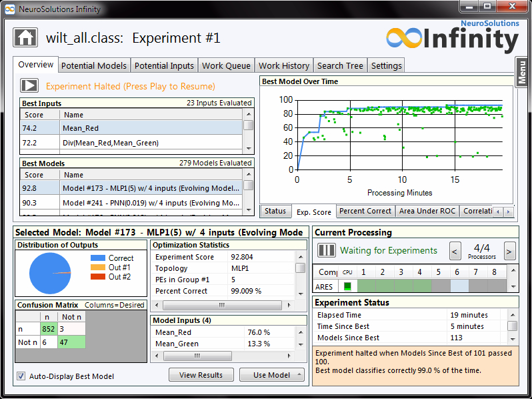Click the Home icon button
The height and width of the screenshot is (399, 532).
coord(25,37)
